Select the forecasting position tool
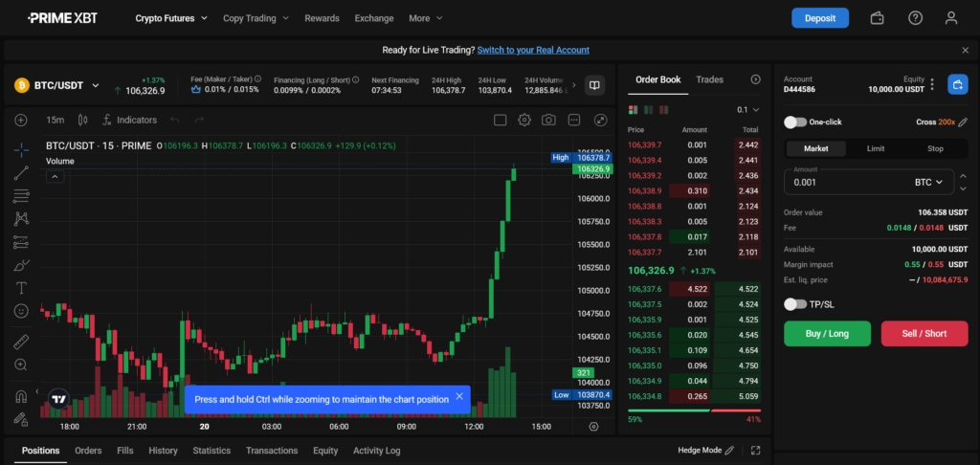This screenshot has width=980, height=465. 21,242
